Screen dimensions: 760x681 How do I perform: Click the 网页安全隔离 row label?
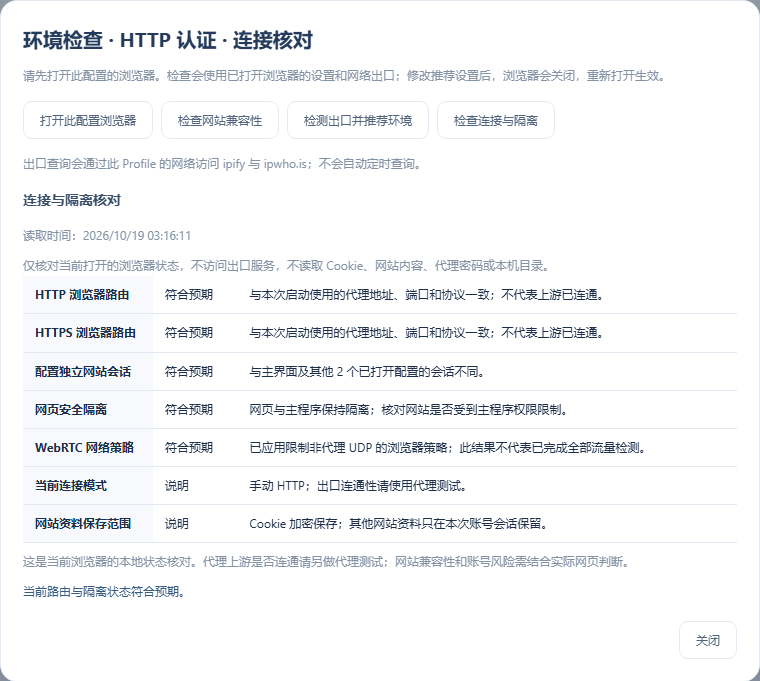[71, 410]
